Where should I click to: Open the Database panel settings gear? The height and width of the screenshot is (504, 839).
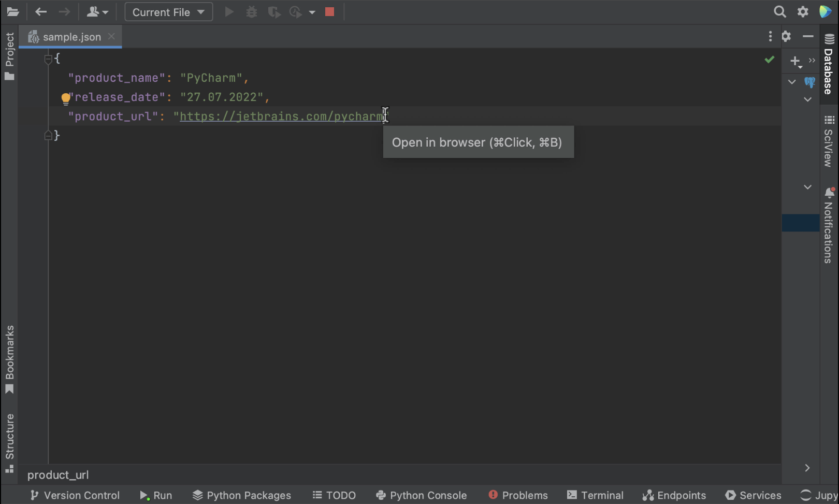tap(786, 36)
